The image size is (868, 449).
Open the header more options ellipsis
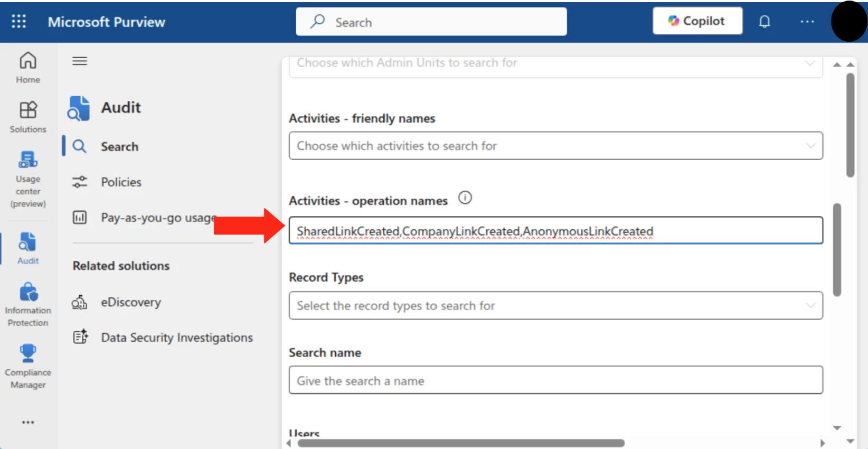tap(807, 22)
